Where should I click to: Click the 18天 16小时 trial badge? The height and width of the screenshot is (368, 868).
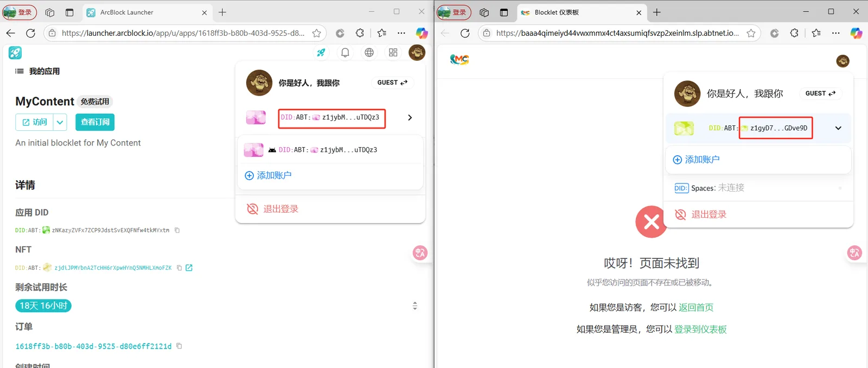(x=43, y=306)
